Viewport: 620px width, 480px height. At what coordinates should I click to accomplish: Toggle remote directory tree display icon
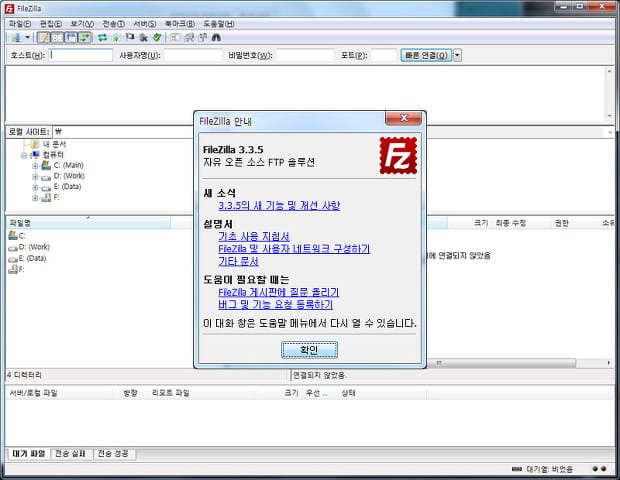coord(71,38)
